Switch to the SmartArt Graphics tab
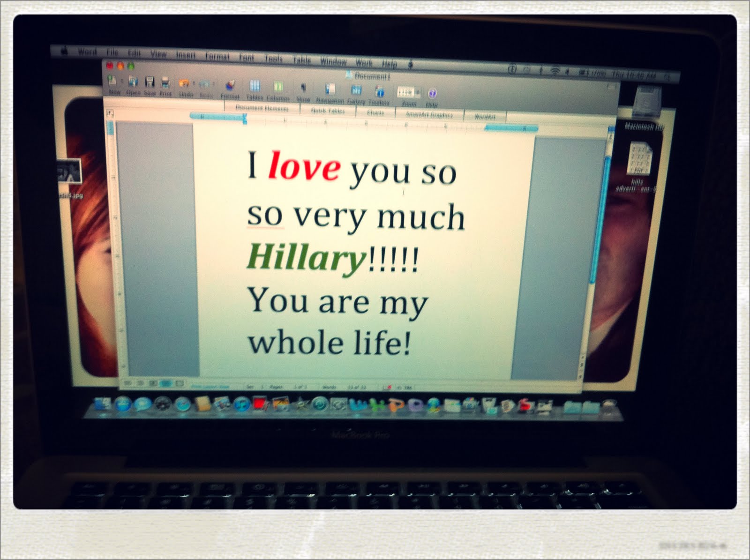 point(429,115)
